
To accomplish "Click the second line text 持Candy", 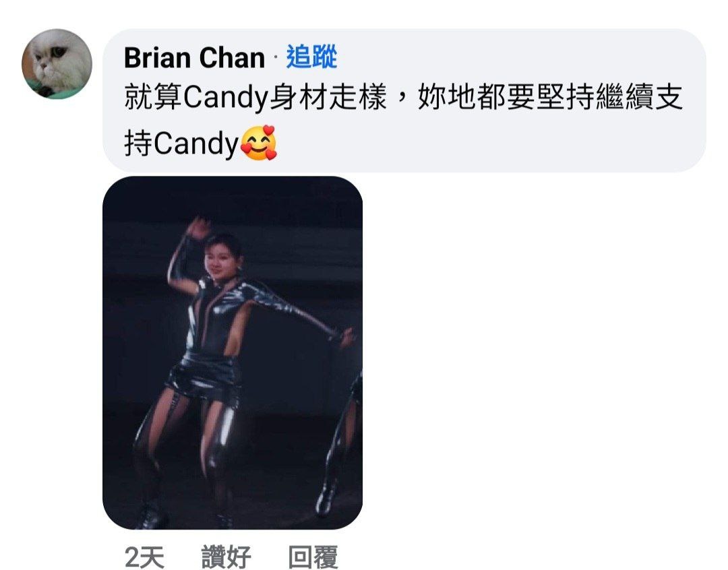I will click(181, 144).
